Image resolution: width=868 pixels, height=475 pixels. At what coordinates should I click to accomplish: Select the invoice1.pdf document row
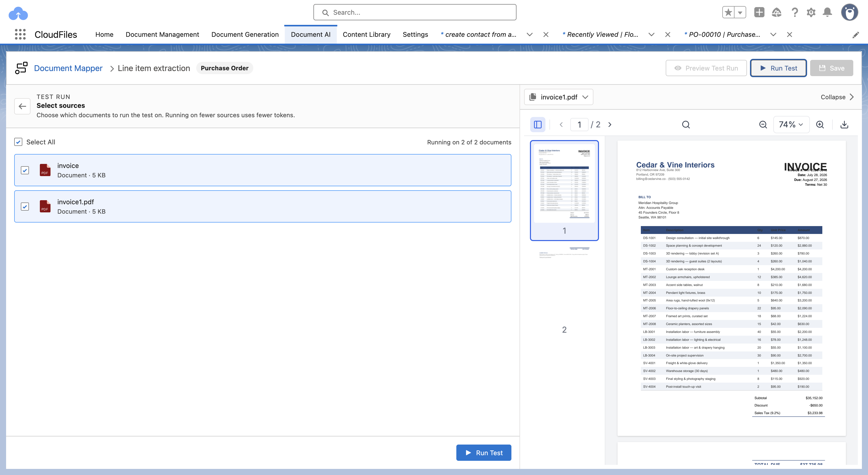(x=262, y=207)
